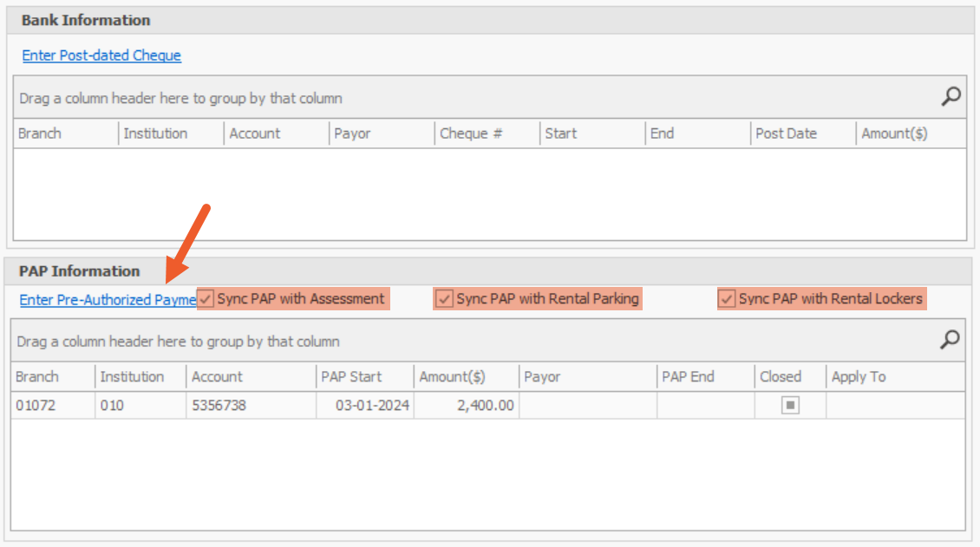Toggle the Closed checkbox for account 5356738
This screenshot has height=547, width=980.
(x=789, y=406)
